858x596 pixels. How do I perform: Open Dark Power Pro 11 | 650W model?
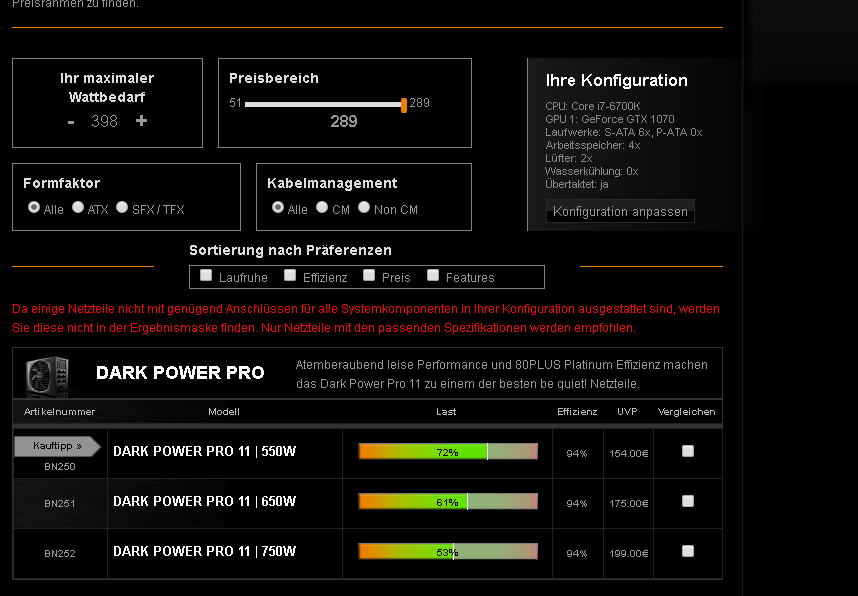coord(204,501)
